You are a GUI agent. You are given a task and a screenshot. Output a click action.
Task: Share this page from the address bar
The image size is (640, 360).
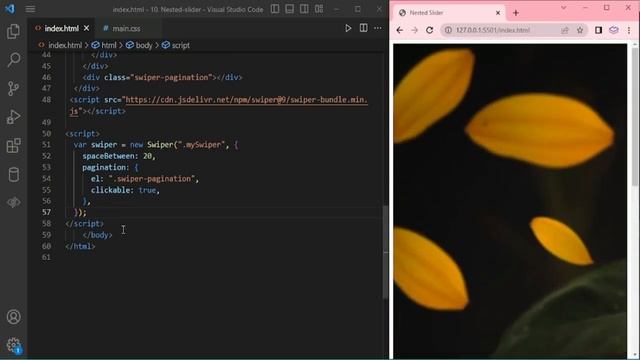[x=565, y=30]
